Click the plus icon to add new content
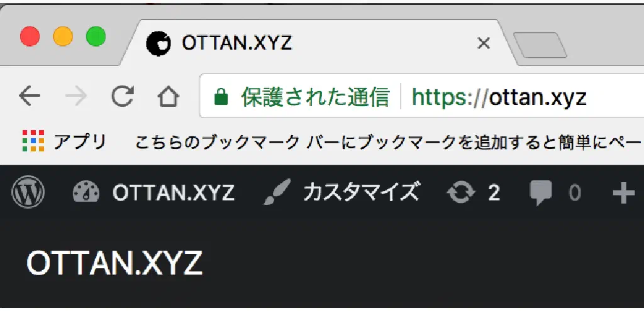Screen dimensions: 644x311 click(624, 194)
